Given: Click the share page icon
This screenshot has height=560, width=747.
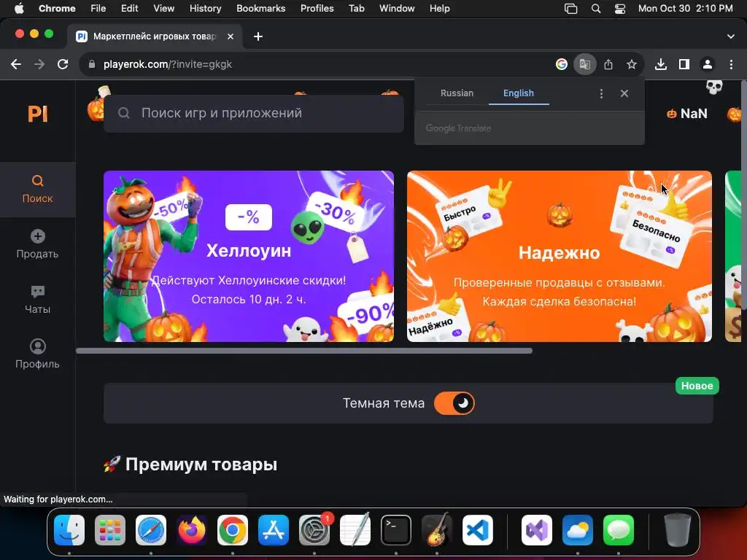Looking at the screenshot, I should [608, 64].
